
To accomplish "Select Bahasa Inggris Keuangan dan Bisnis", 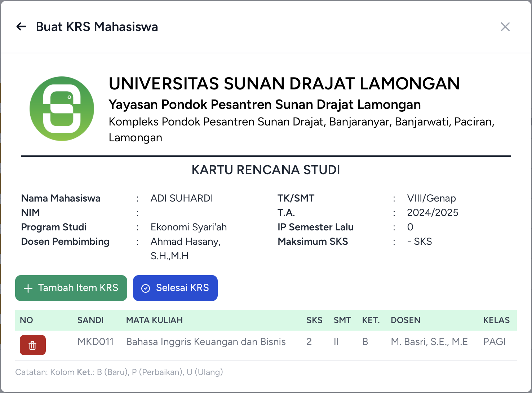I will point(206,342).
